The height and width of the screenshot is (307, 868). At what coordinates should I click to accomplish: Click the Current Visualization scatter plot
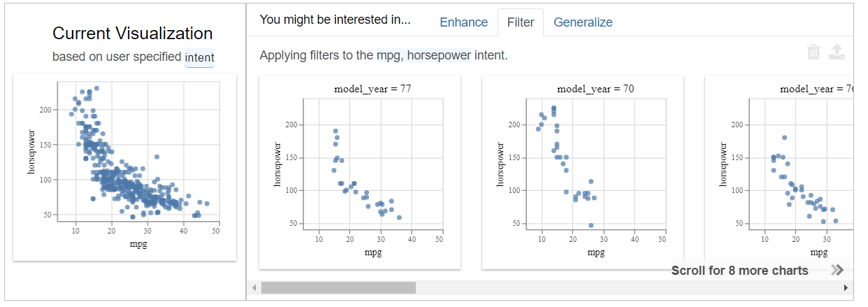coord(124,166)
